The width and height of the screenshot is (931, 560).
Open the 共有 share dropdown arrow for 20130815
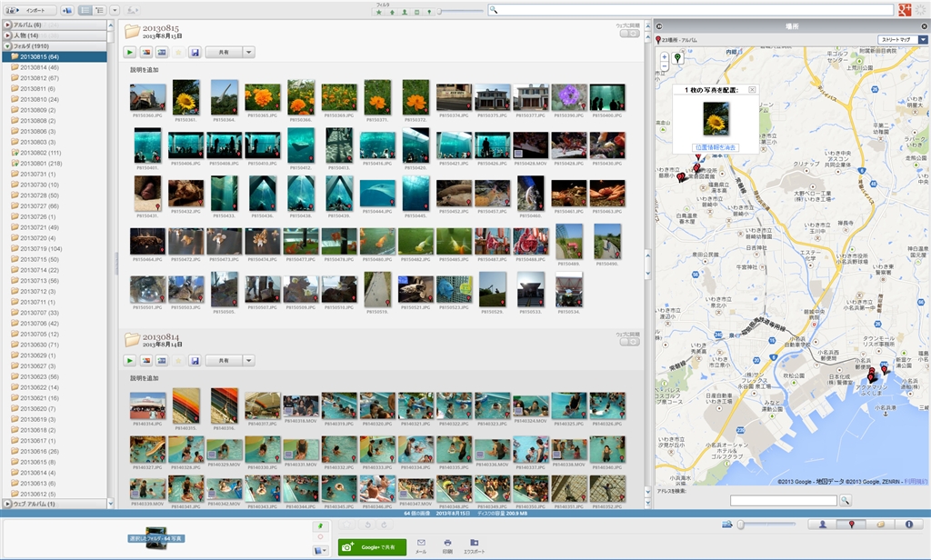pyautogui.click(x=249, y=53)
